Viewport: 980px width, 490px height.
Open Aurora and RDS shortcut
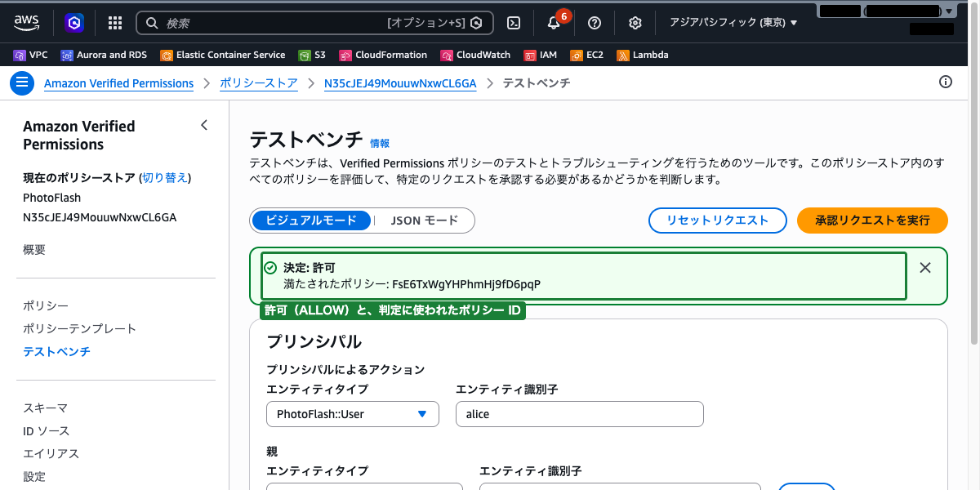[x=104, y=55]
